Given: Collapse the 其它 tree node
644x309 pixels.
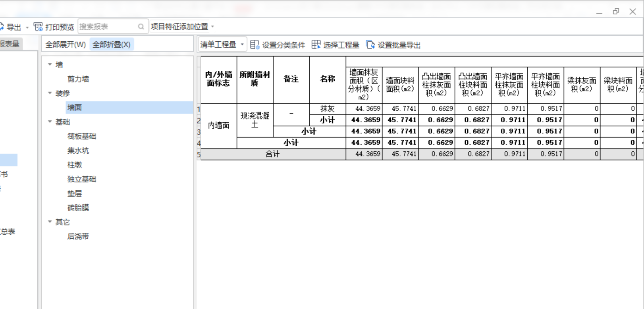Looking at the screenshot, I should tap(50, 222).
